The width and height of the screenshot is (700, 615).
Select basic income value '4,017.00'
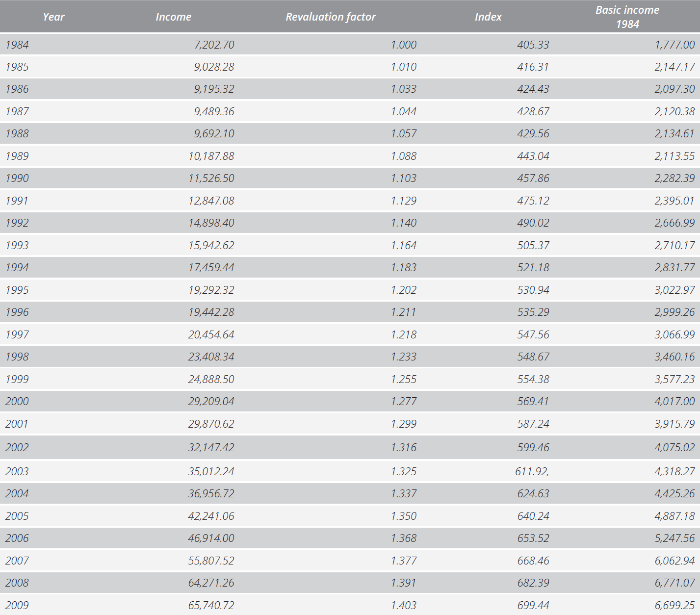tap(675, 401)
